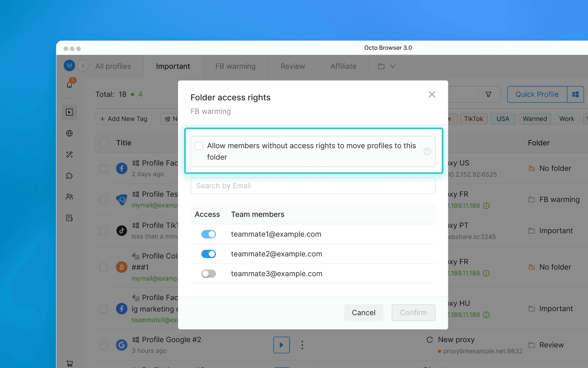Check the Profile Google #2 row checkbox
Screen dimensions: 588x368
(104, 345)
